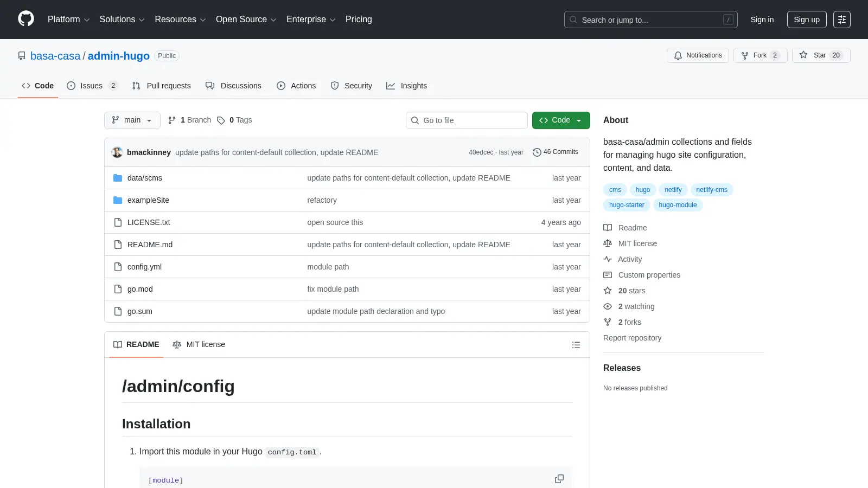
Task: Open the go.sum file
Action: [140, 311]
